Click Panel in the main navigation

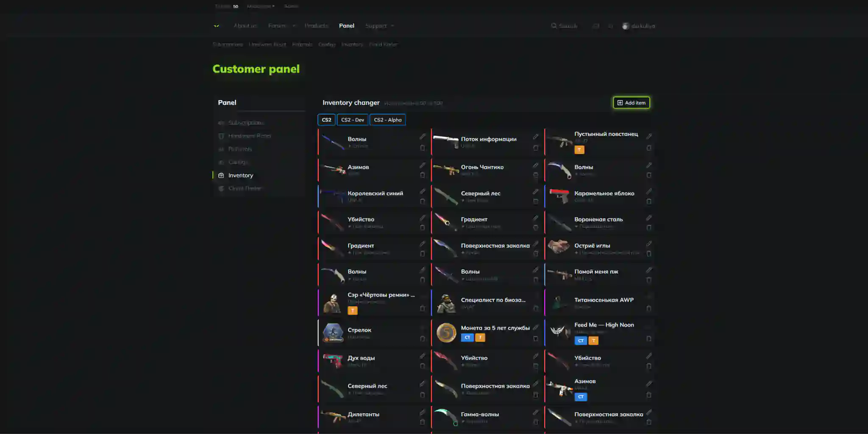[347, 26]
